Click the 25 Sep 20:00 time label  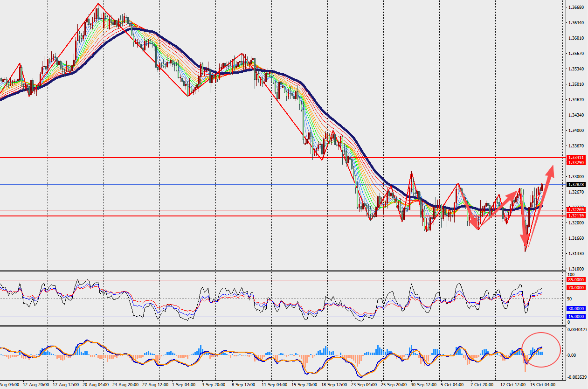tap(394, 385)
